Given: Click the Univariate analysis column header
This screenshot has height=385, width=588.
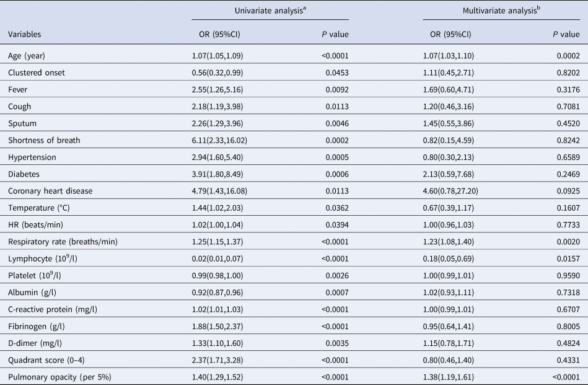Looking at the screenshot, I should (x=270, y=11).
